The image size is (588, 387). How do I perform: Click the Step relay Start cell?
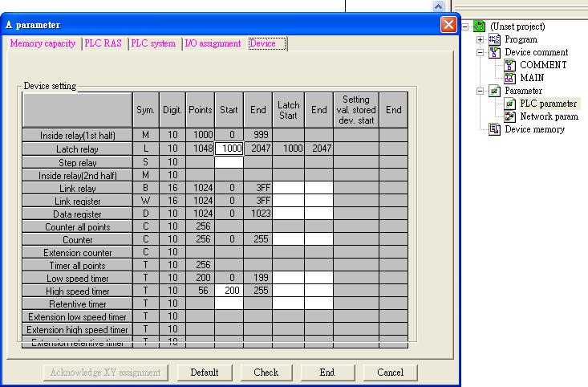click(x=229, y=161)
